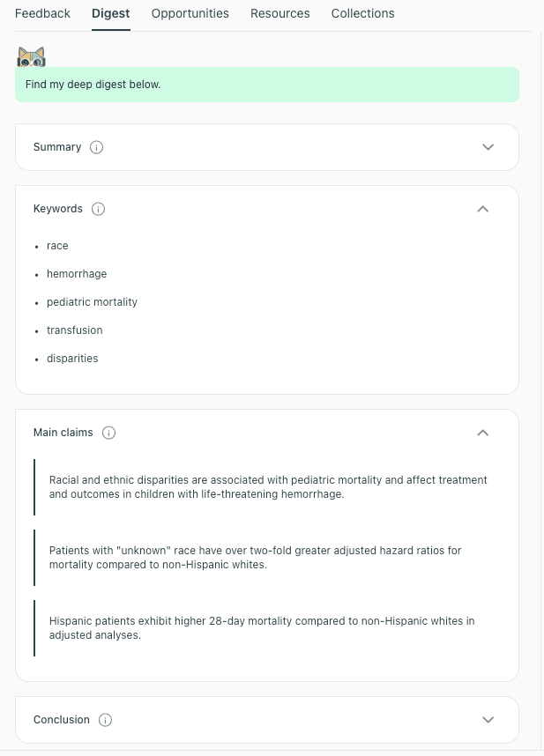Switch to the Feedback tab
Screen dimensions: 544x756
point(42,13)
